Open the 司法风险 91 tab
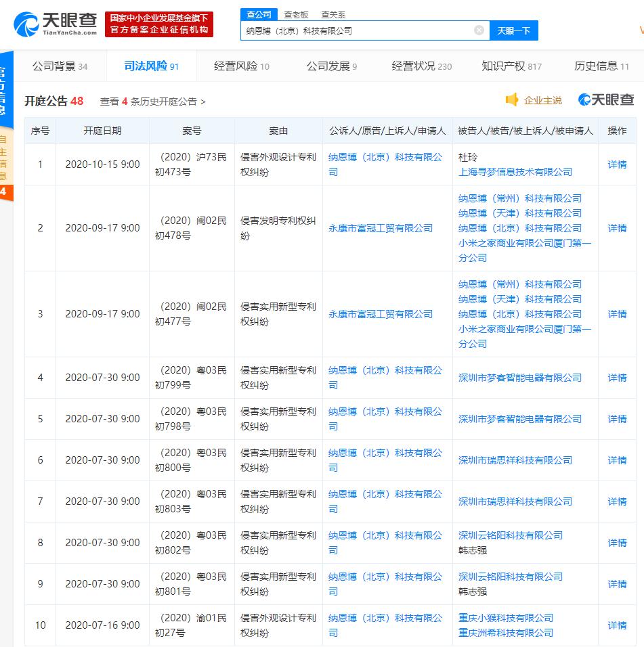This screenshot has height=647, width=644. click(x=151, y=66)
